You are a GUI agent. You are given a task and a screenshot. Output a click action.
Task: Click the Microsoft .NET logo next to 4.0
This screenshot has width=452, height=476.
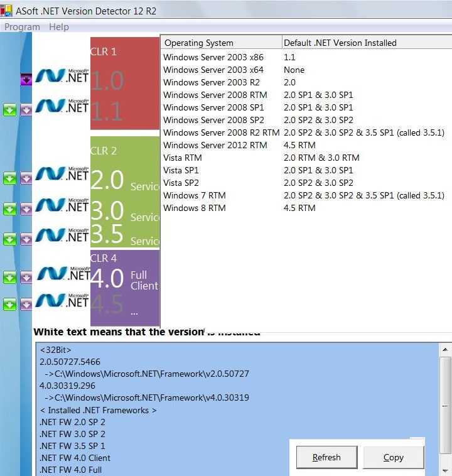(63, 274)
